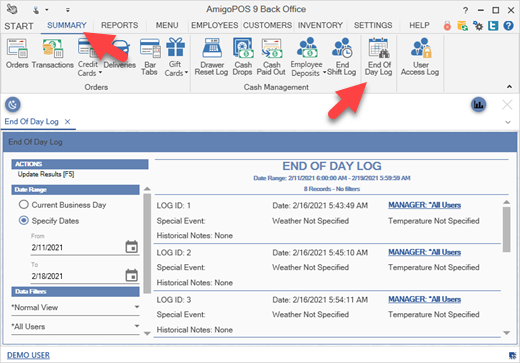Open the Cash Paid Out report

pyautogui.click(x=271, y=57)
